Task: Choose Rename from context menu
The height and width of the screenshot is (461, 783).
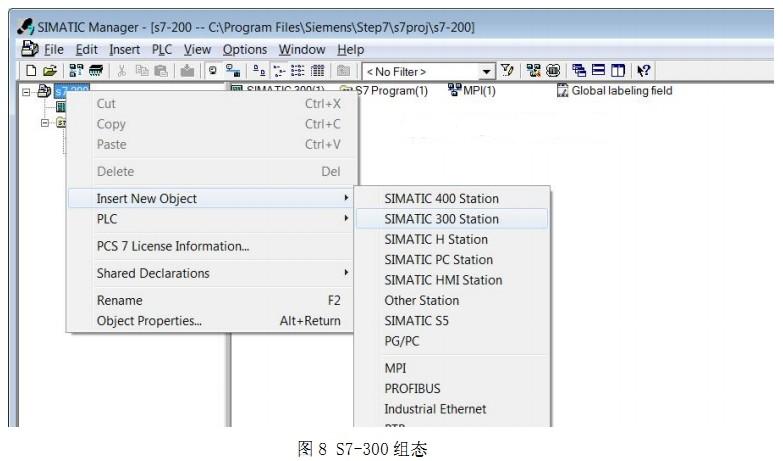Action: tap(210, 300)
